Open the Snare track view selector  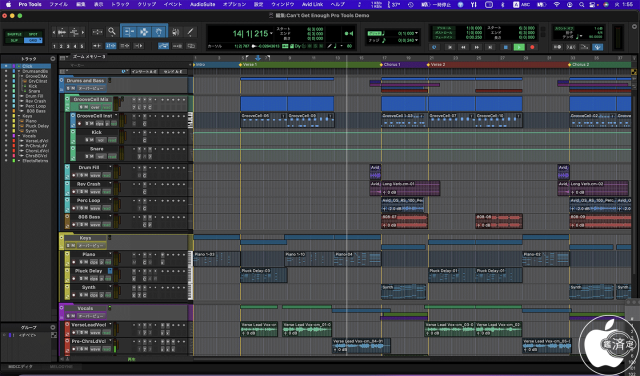click(101, 156)
